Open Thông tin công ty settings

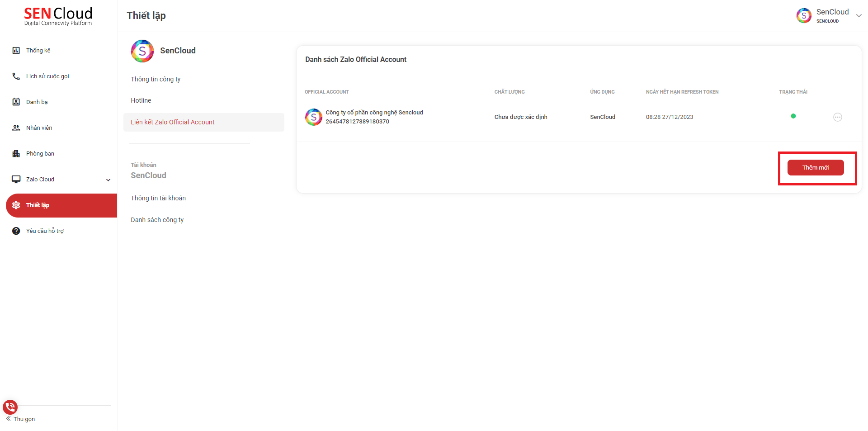point(156,79)
